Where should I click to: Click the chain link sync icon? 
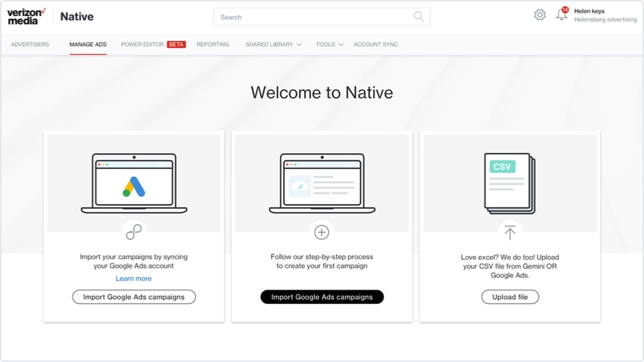(x=134, y=232)
